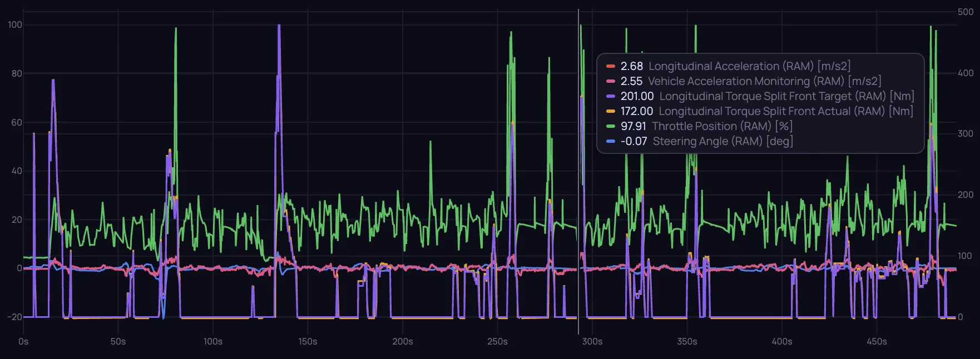Click the Vehicle Acceleration Monitoring (RAM) entry
This screenshot has height=359, width=980.
point(744,81)
